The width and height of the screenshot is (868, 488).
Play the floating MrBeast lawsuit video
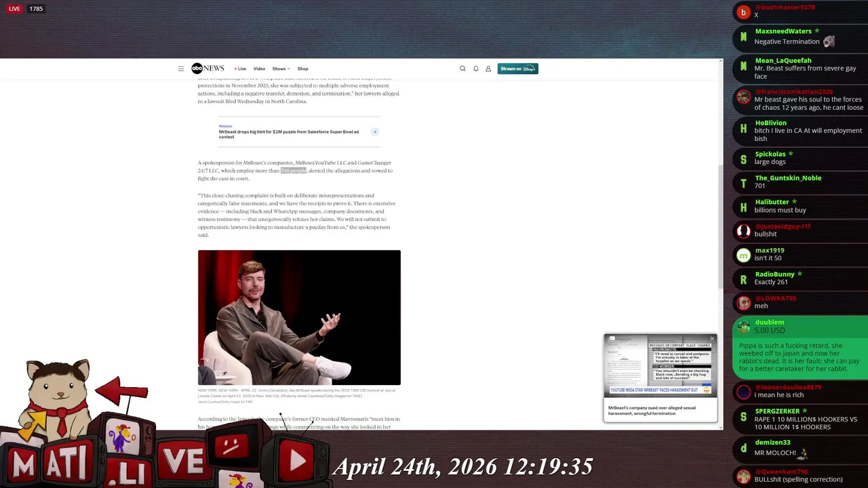(x=660, y=366)
